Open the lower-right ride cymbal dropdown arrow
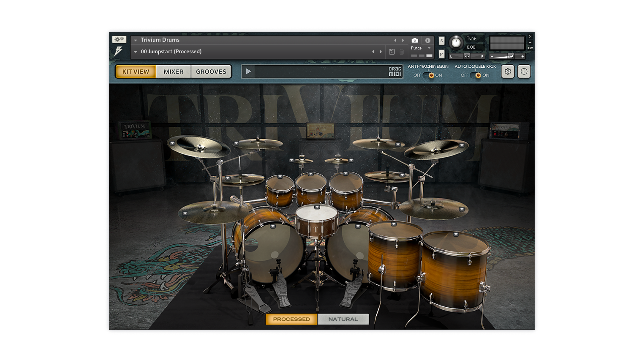644x362 pixels. 462,209
